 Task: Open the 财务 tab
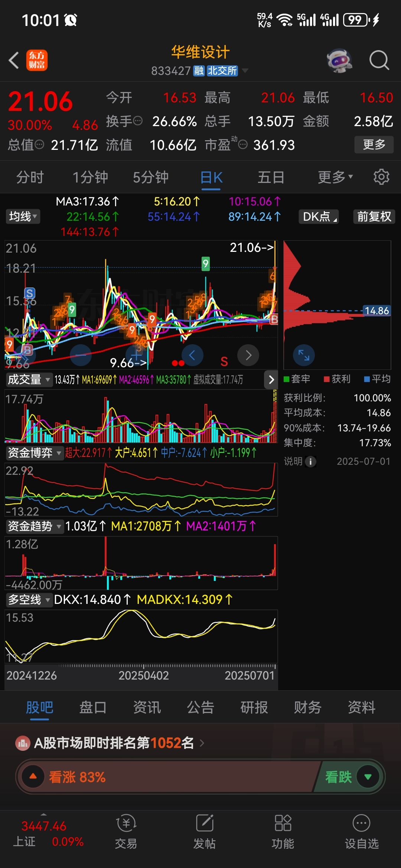pyautogui.click(x=308, y=707)
